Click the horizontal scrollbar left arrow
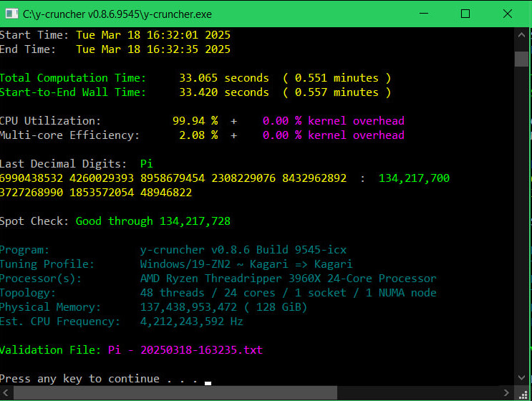This screenshot has width=532, height=401. pyautogui.click(x=6, y=393)
